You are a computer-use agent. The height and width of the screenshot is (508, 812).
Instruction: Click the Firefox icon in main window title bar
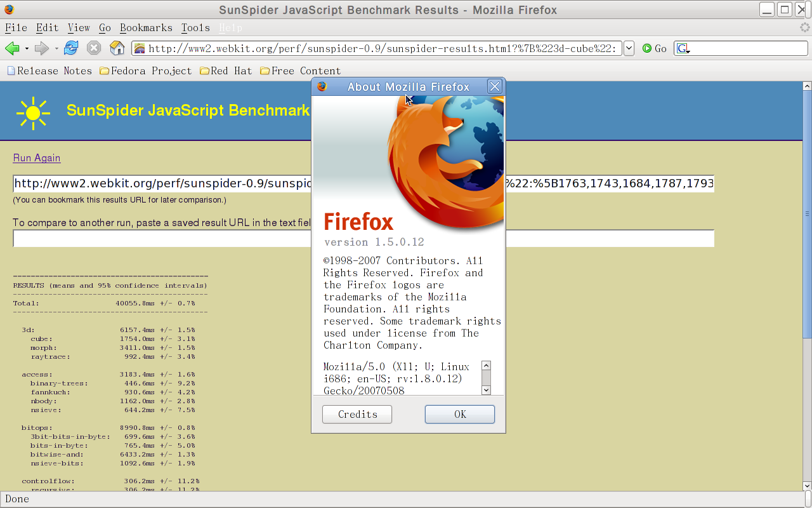tap(10, 10)
